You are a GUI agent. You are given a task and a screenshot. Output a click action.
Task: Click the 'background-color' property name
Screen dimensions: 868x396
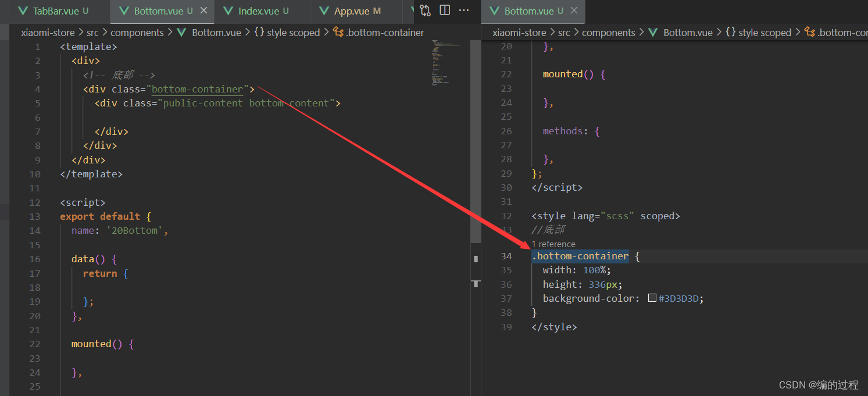pos(588,298)
